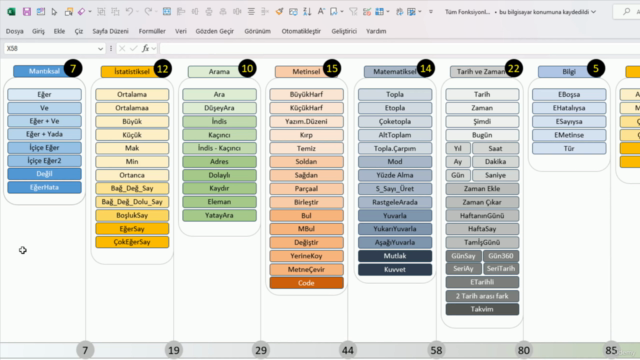This screenshot has width=640, height=360.
Task: Click the EHatalıysa function button
Action: coord(569,108)
